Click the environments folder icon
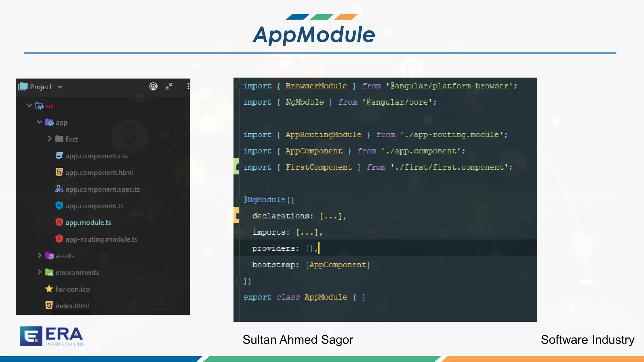This screenshot has width=644, height=362. click(x=49, y=272)
